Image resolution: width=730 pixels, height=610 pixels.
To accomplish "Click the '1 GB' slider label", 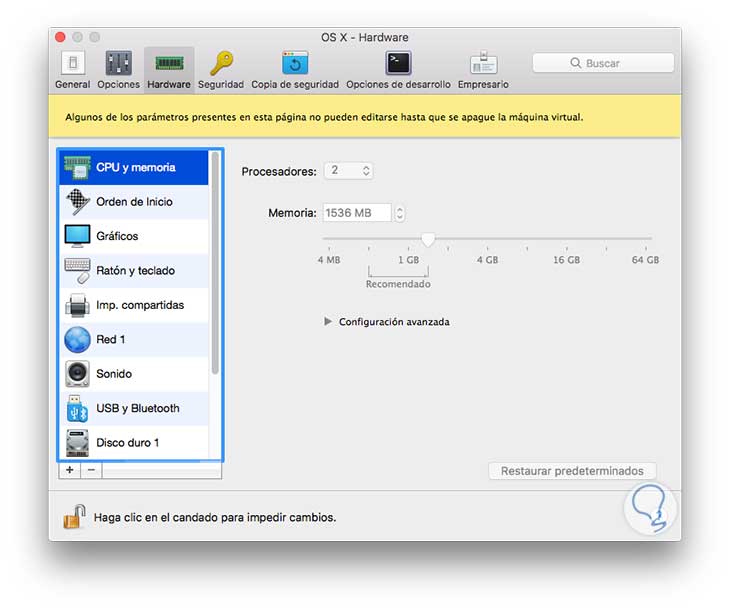I will (x=408, y=260).
